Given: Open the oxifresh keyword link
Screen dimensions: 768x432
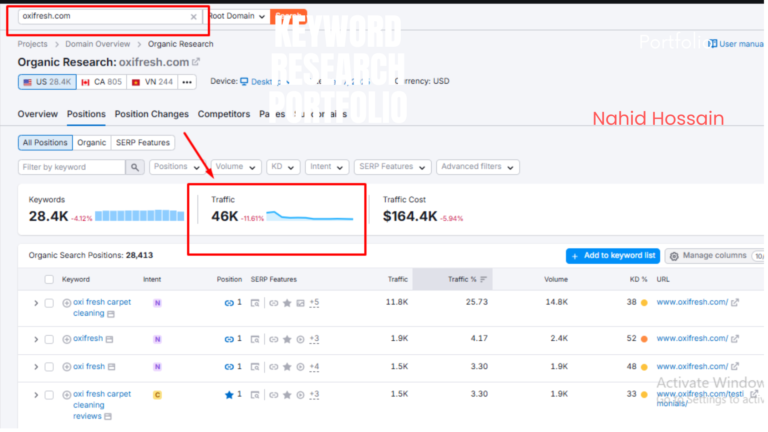Looking at the screenshot, I should click(88, 338).
